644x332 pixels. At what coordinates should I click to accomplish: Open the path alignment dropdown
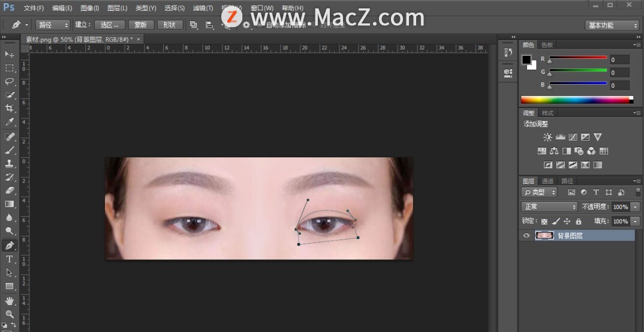[x=209, y=25]
